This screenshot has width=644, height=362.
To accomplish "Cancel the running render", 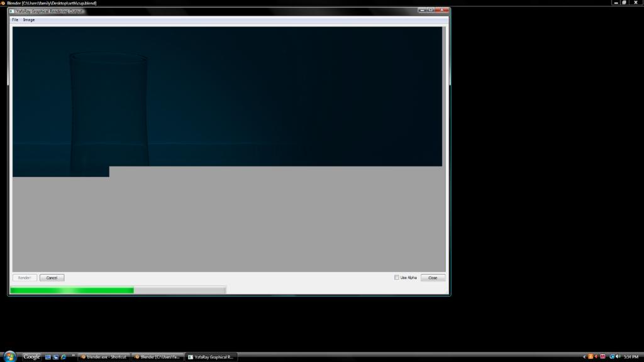I will coord(52,278).
